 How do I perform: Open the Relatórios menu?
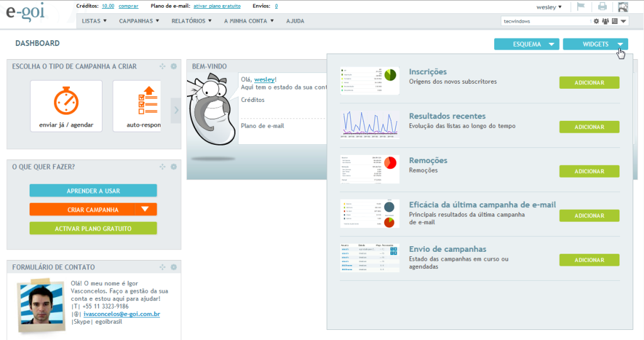[191, 21]
